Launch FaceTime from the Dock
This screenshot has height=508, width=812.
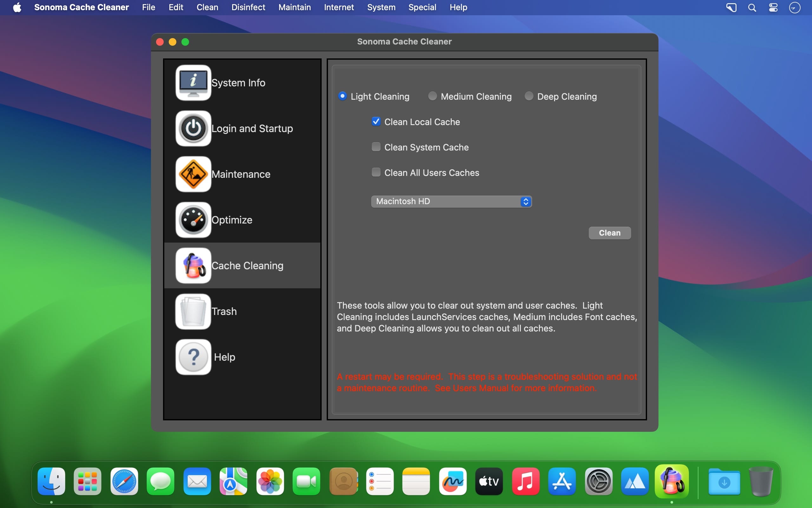306,481
